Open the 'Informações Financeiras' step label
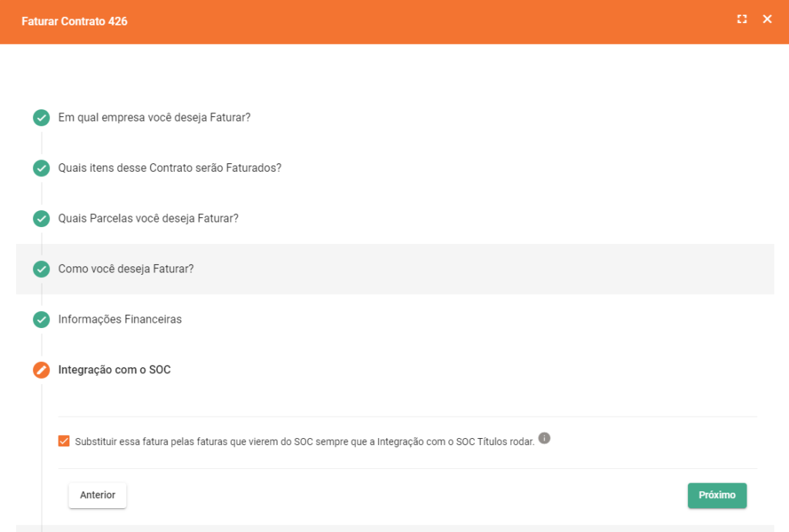 tap(119, 319)
